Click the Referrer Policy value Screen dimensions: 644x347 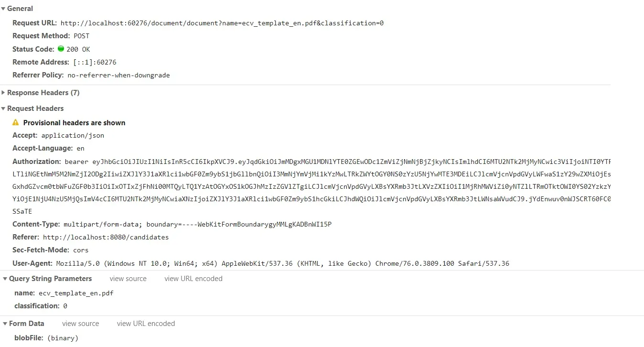118,75
